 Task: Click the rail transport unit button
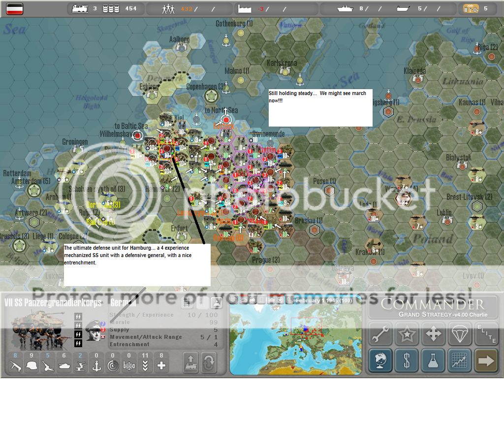[191, 362]
